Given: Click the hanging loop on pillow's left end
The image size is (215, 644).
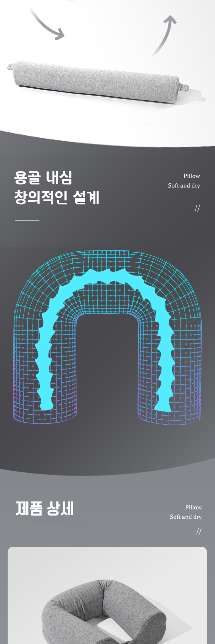Looking at the screenshot, I should coord(10,66).
